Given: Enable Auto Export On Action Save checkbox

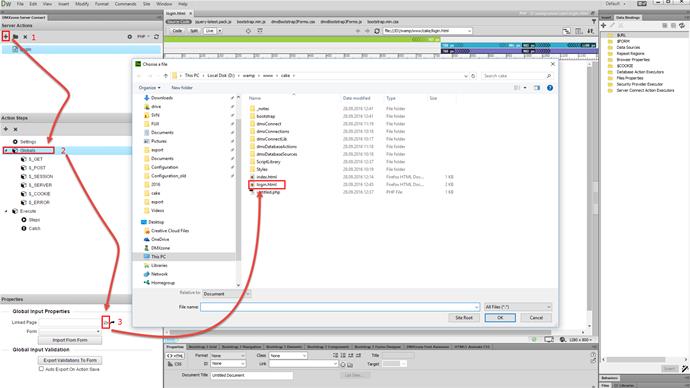Looking at the screenshot, I should click(41, 369).
